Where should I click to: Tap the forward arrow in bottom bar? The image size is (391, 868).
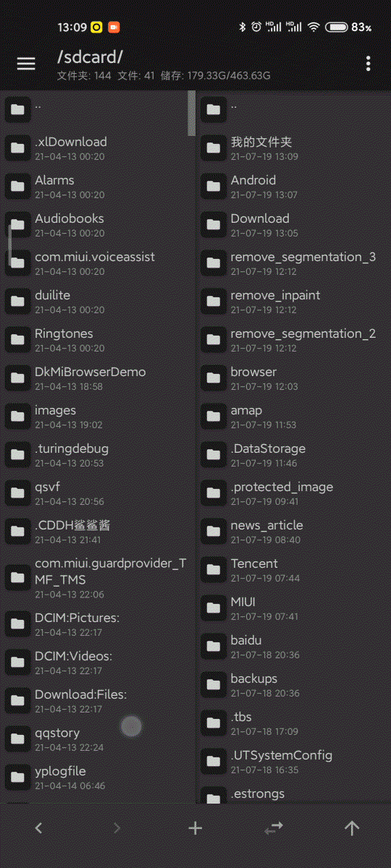(117, 828)
